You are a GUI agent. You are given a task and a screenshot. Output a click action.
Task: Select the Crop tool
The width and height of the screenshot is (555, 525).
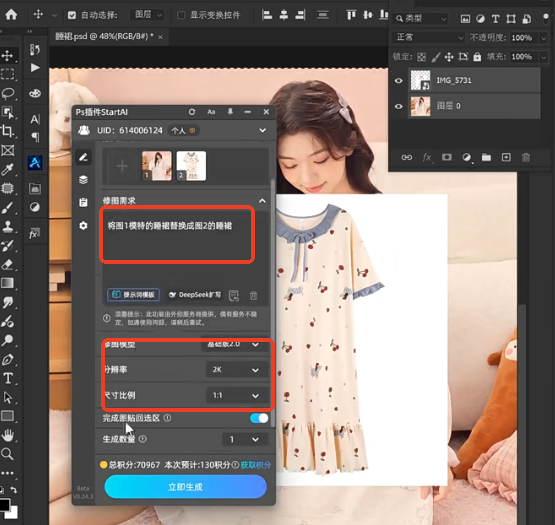7,131
